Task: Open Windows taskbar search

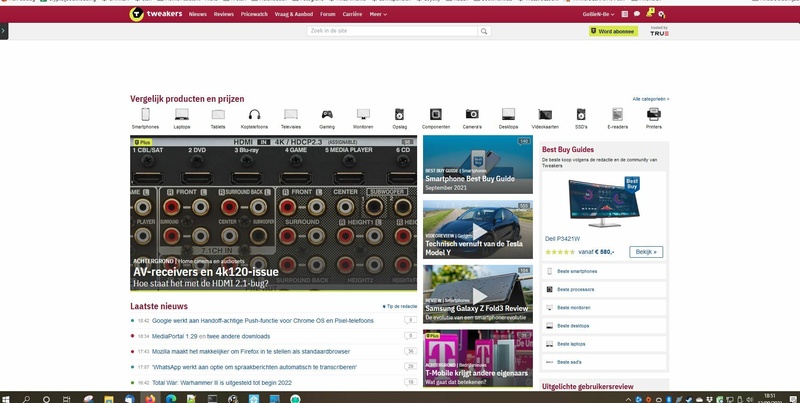Action: click(x=26, y=399)
